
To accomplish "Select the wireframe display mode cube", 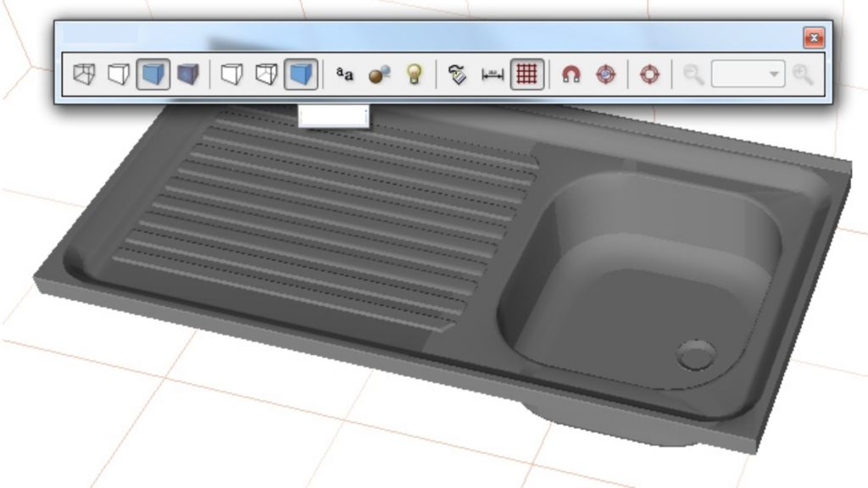I will coord(84,75).
